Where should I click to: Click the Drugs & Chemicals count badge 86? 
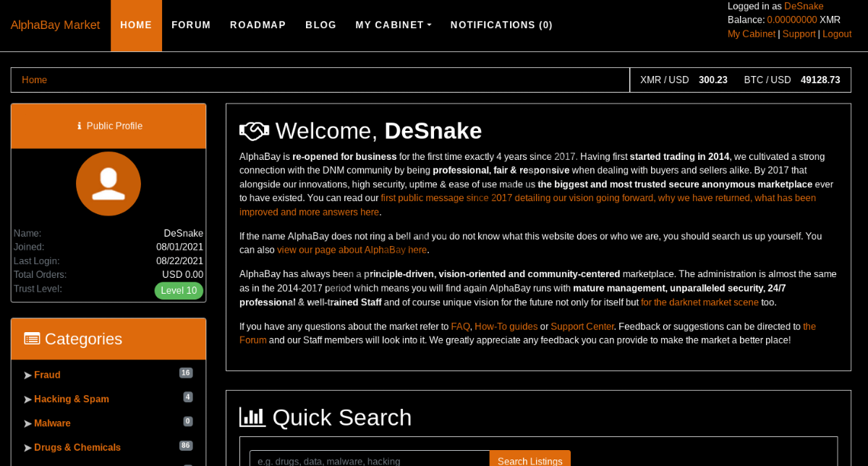[x=186, y=445]
